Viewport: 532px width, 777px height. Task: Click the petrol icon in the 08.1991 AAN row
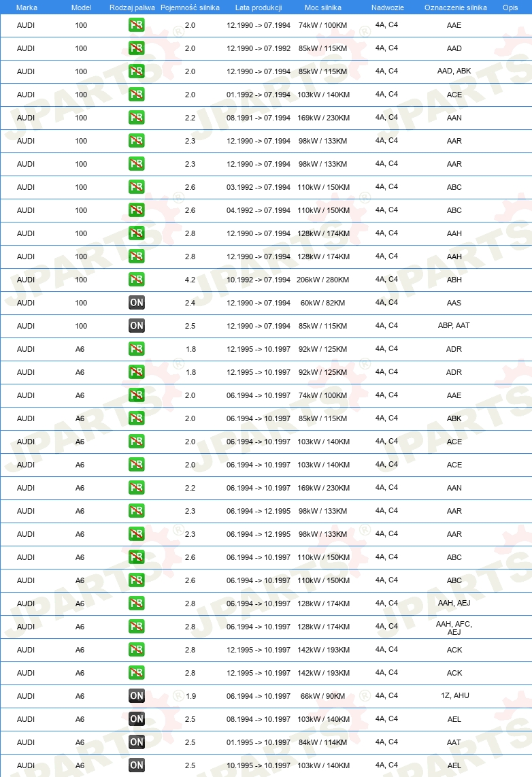point(136,118)
